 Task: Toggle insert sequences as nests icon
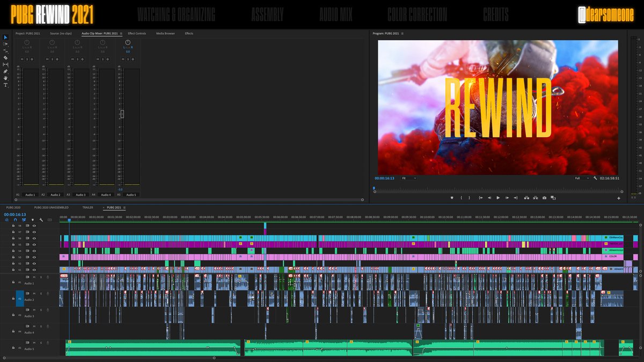[6, 220]
